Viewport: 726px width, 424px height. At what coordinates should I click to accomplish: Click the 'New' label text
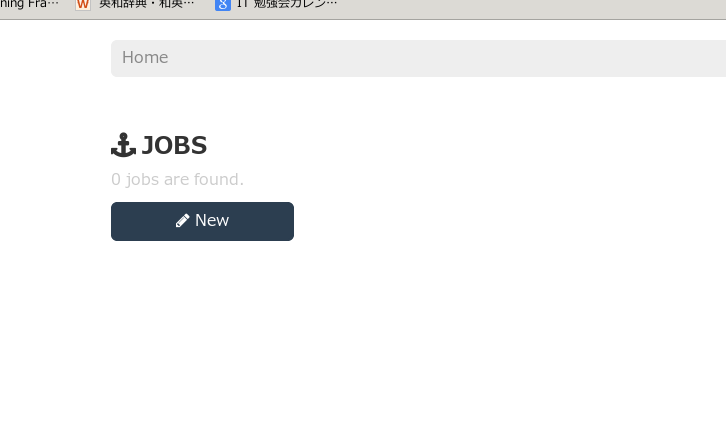(x=212, y=220)
